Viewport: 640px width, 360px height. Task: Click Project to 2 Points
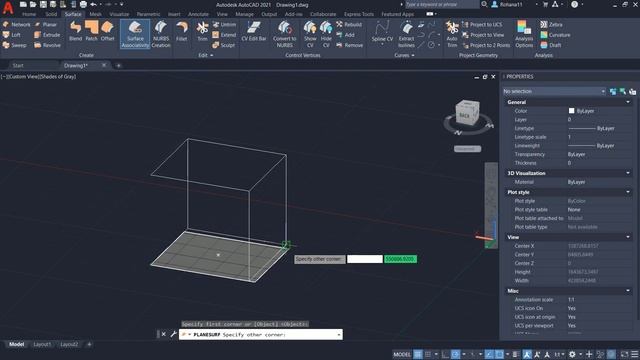[x=486, y=45]
